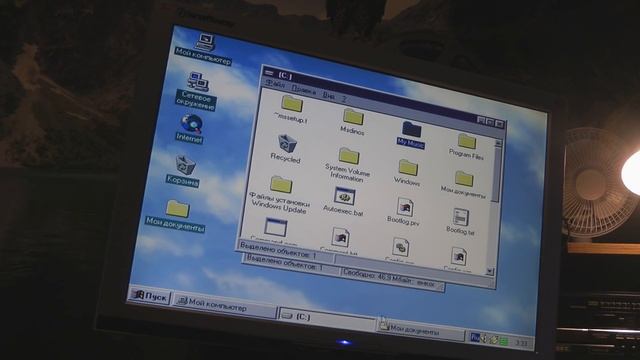Select the Файлы установки Windows Update folder
Image resolution: width=640 pixels, height=360 pixels.
(280, 194)
